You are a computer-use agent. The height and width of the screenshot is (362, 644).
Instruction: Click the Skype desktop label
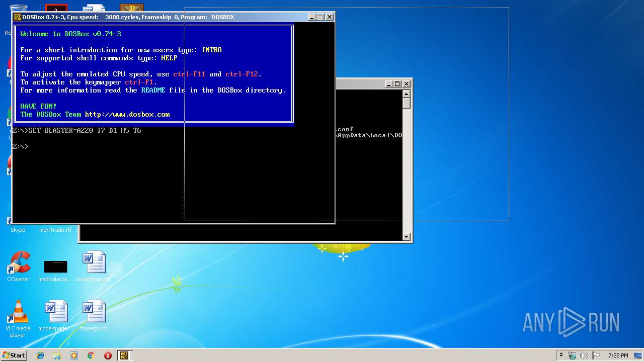coord(18,230)
